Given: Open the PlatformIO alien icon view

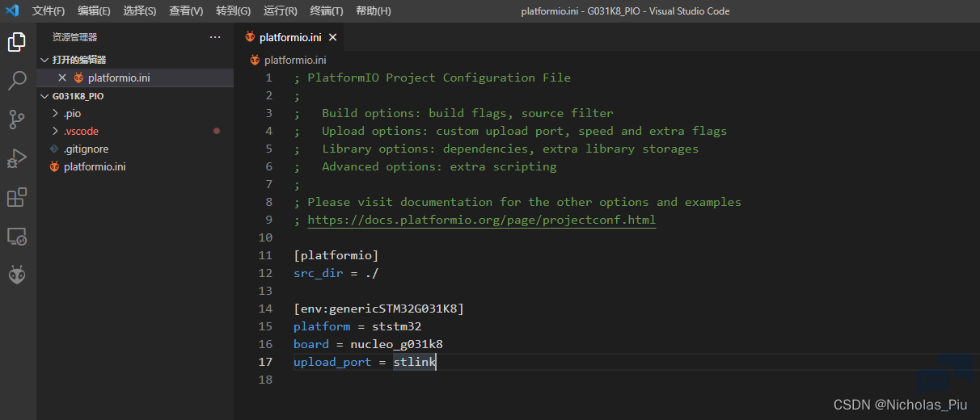Looking at the screenshot, I should click(x=17, y=275).
